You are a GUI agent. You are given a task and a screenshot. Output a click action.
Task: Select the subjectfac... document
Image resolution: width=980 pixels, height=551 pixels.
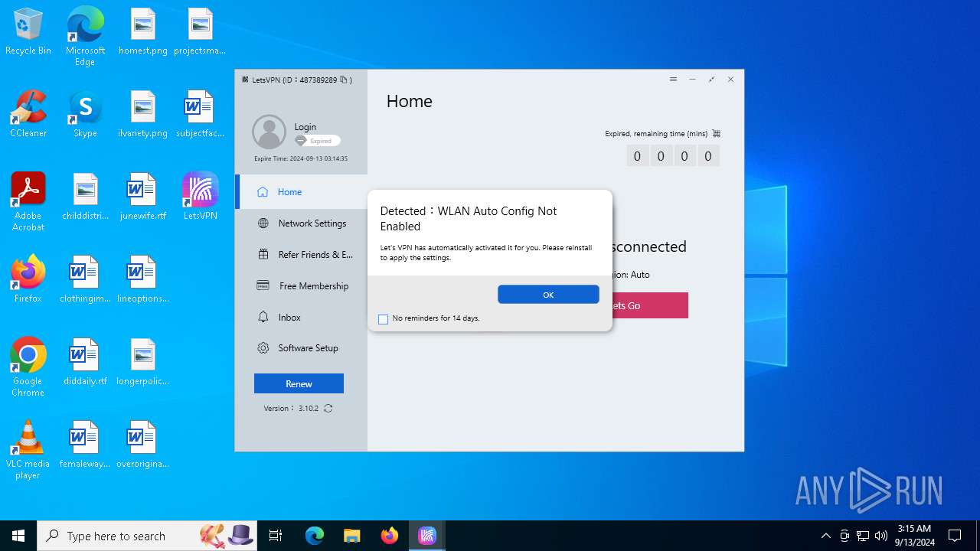pos(200,115)
